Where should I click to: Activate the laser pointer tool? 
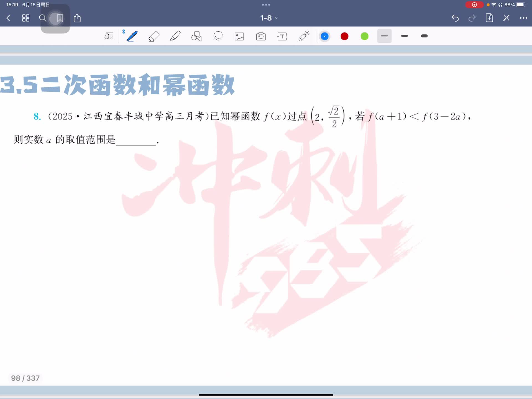click(304, 36)
